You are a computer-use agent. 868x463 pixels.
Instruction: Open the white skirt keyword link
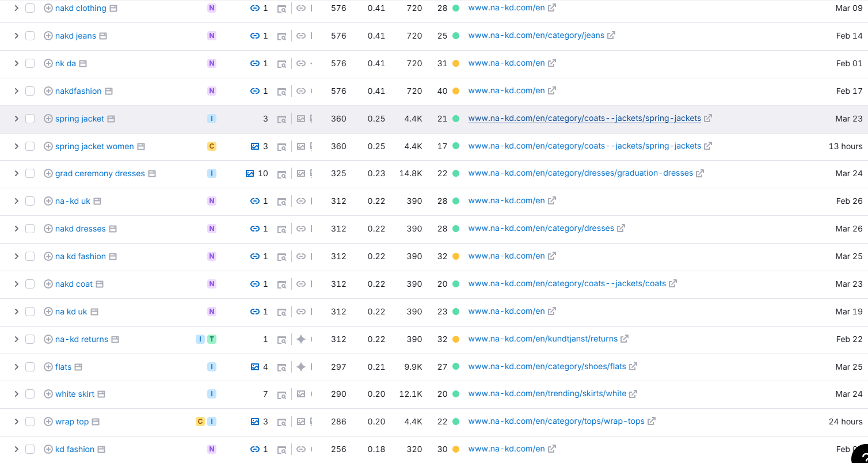[x=75, y=394]
